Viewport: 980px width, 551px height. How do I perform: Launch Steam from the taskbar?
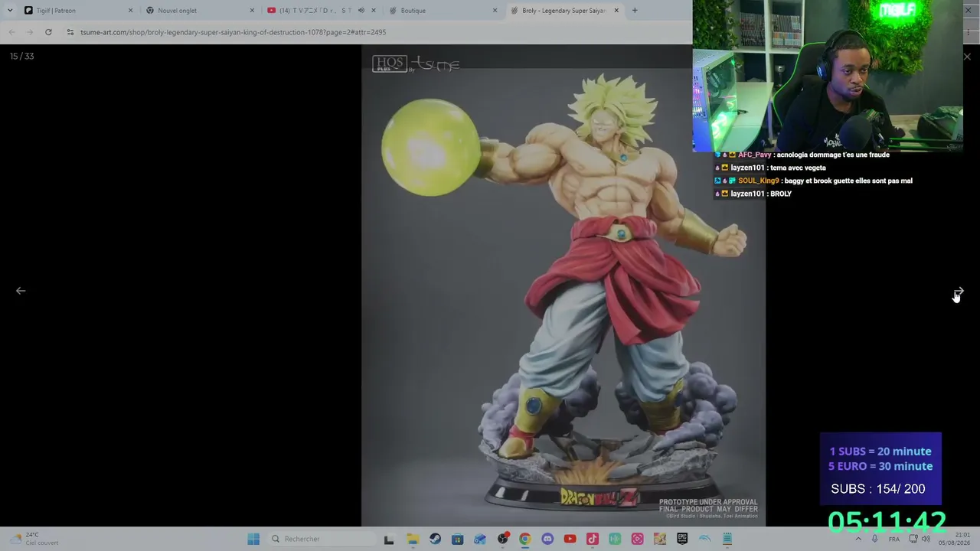[435, 539]
